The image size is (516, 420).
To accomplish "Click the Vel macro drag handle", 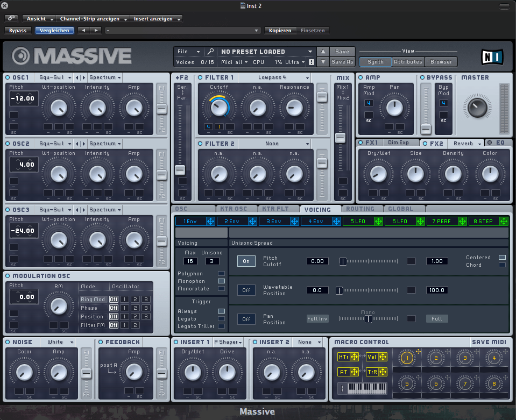I will coord(383,357).
